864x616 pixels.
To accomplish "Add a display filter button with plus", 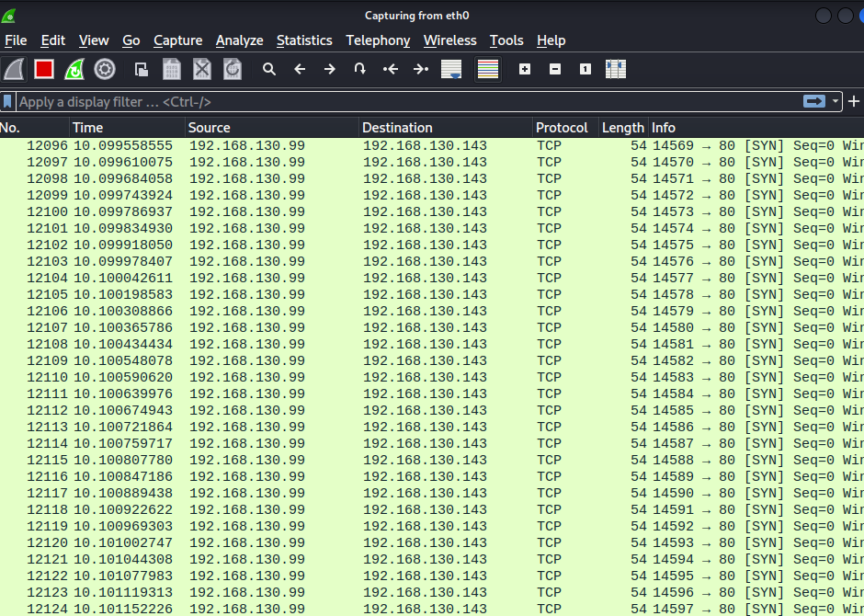I will pos(854,101).
